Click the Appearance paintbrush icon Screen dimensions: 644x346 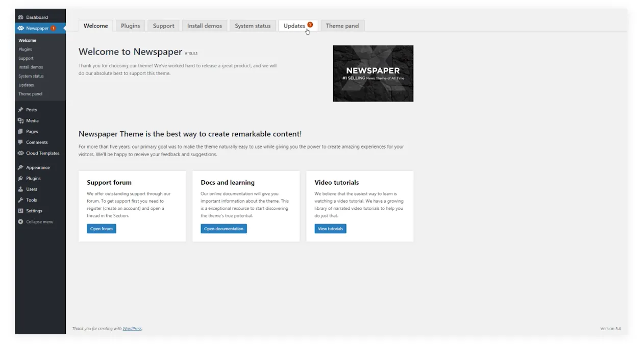20,167
